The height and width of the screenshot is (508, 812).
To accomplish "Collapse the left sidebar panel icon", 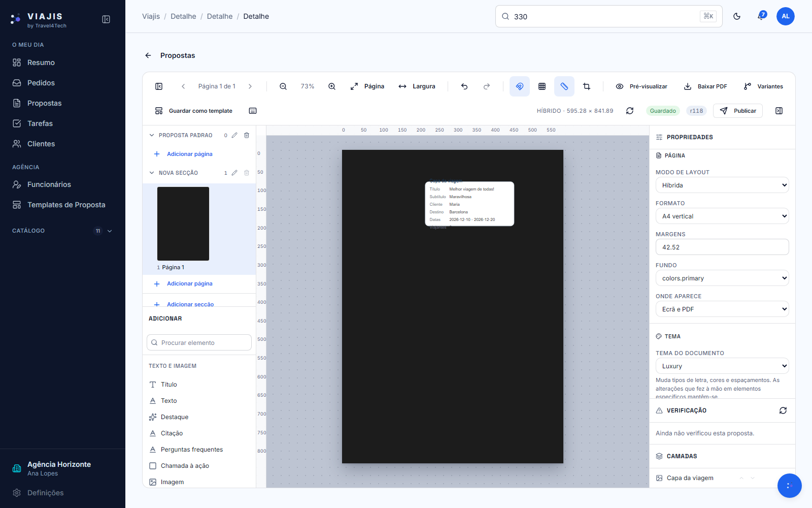I will pos(106,19).
